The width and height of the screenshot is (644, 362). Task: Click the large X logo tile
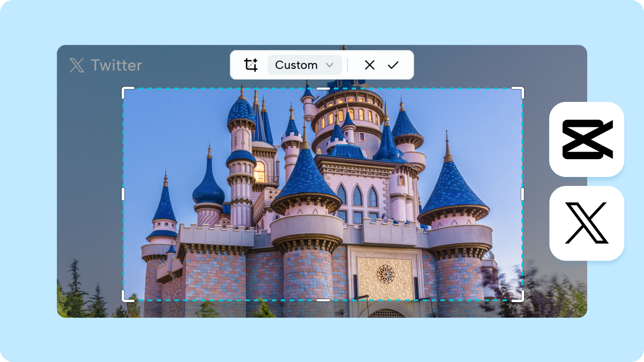[587, 223]
